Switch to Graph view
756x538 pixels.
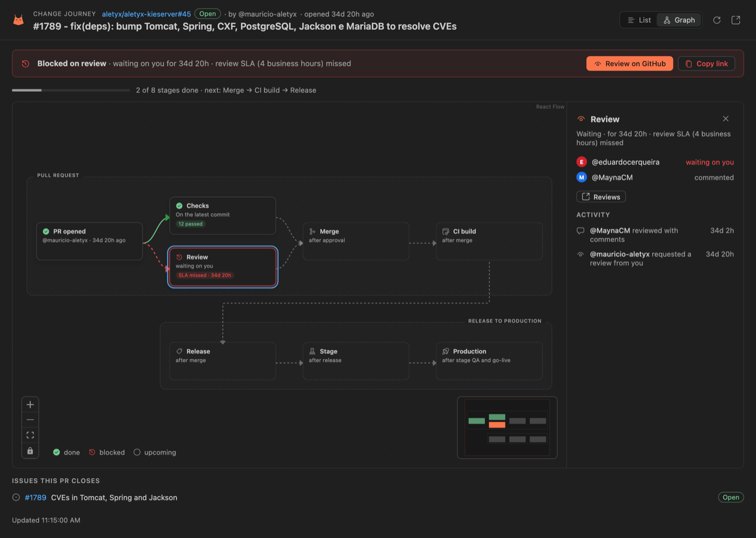point(679,20)
